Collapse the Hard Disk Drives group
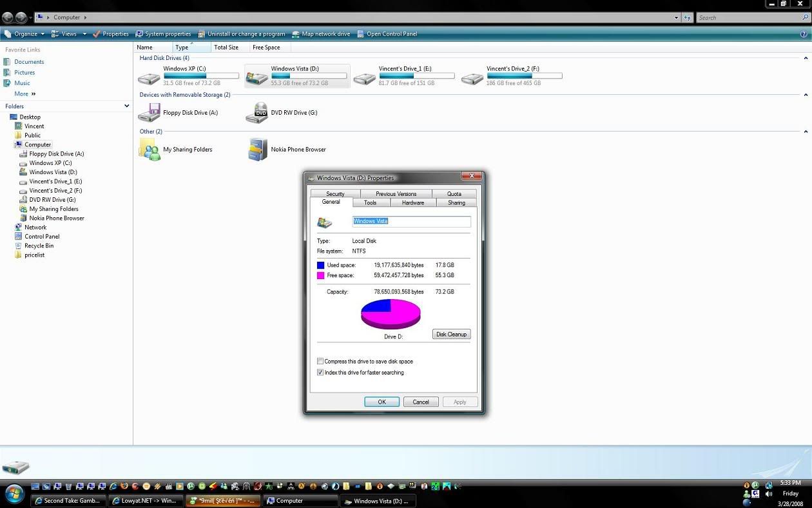 806,58
